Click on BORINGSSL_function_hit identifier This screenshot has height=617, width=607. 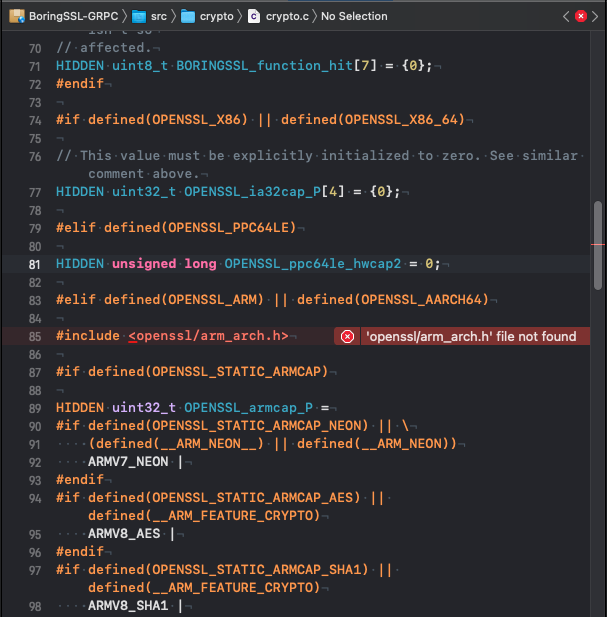tap(264, 66)
